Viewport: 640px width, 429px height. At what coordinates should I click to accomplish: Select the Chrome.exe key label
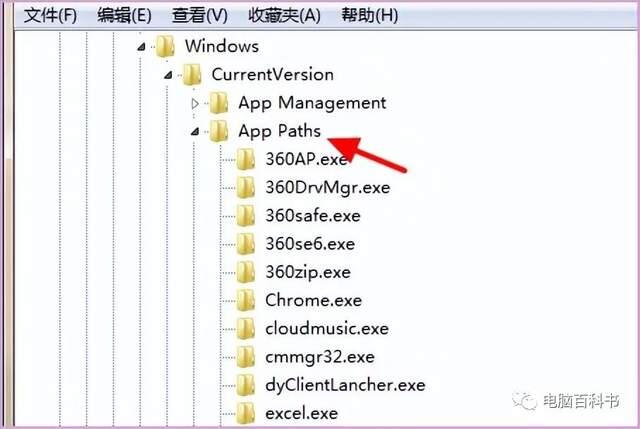[313, 301]
